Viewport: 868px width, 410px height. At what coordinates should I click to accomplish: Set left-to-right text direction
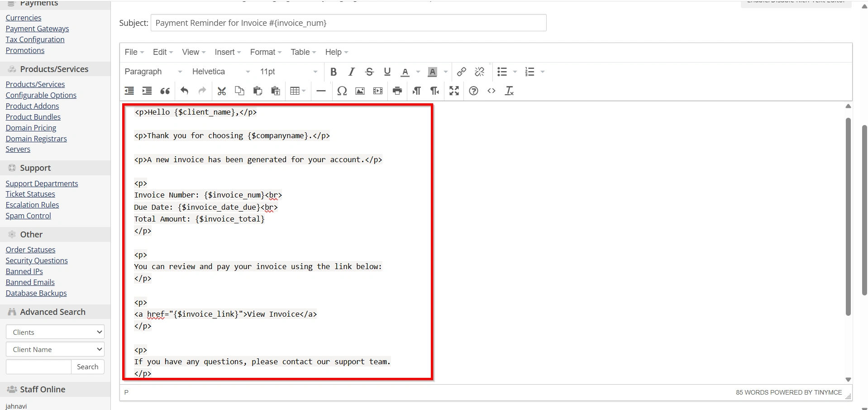coord(417,91)
